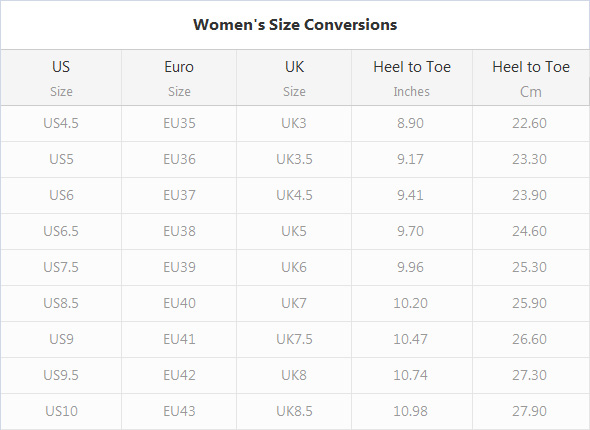
Task: Click the UK3 cell
Action: [x=294, y=123]
